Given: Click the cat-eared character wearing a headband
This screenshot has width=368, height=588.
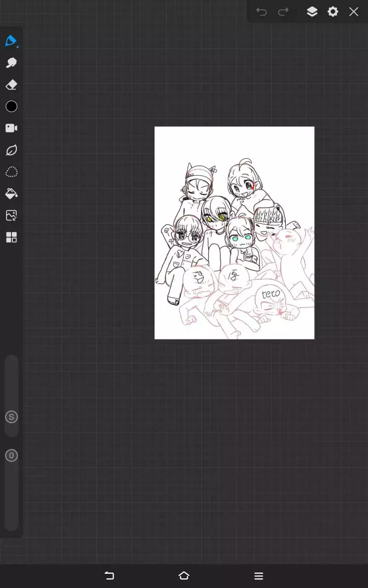Looking at the screenshot, I should click(x=199, y=184).
